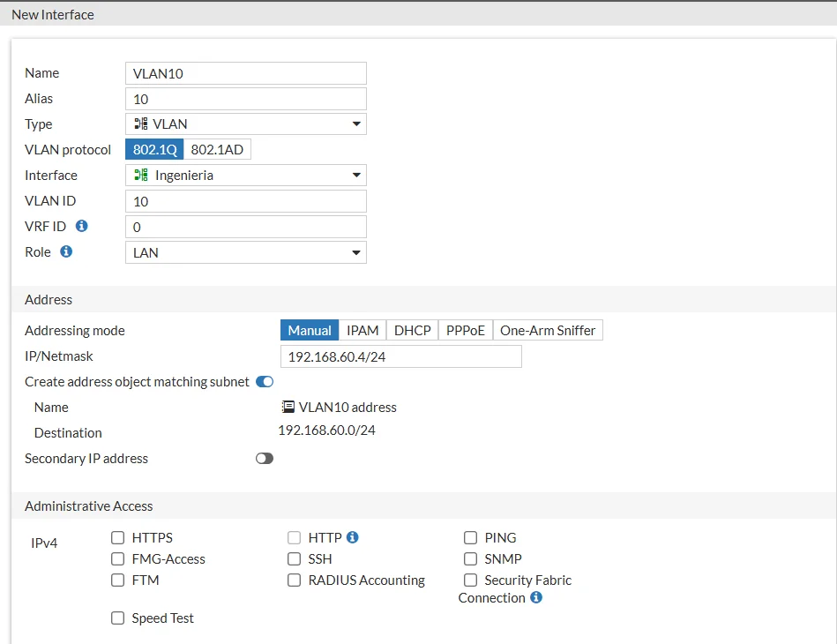Select the 802.1AD VLAN protocol
This screenshot has height=644, width=837.
(217, 149)
